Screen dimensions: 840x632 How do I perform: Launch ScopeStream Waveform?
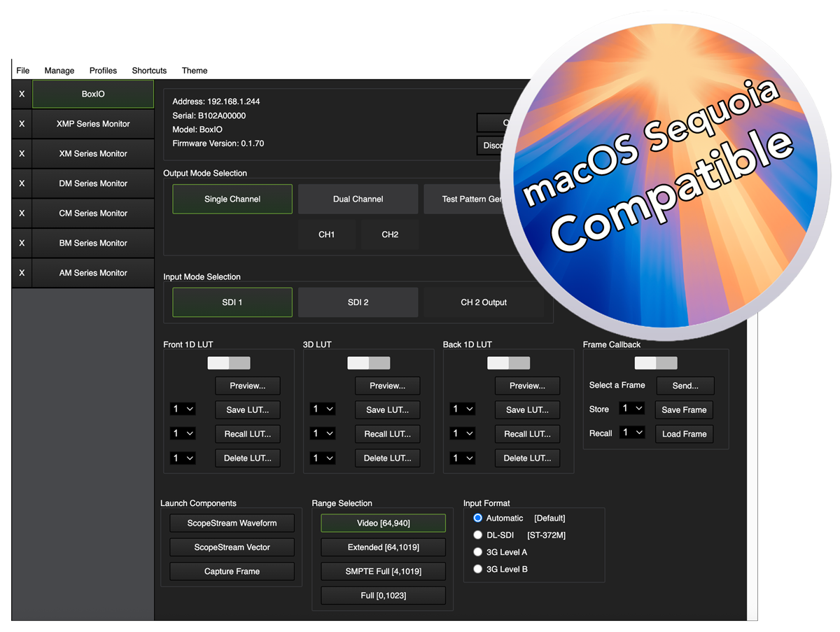pos(232,523)
